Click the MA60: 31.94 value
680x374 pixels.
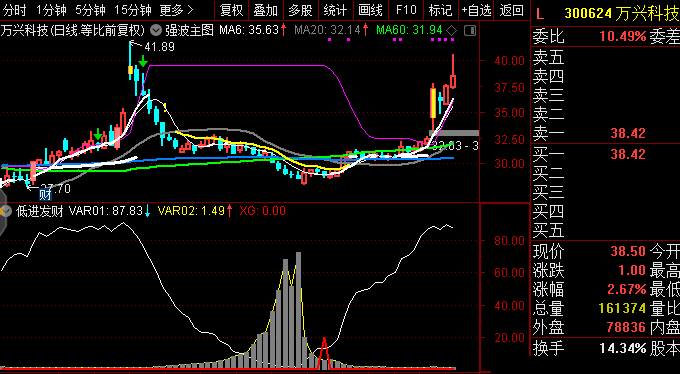tap(409, 30)
